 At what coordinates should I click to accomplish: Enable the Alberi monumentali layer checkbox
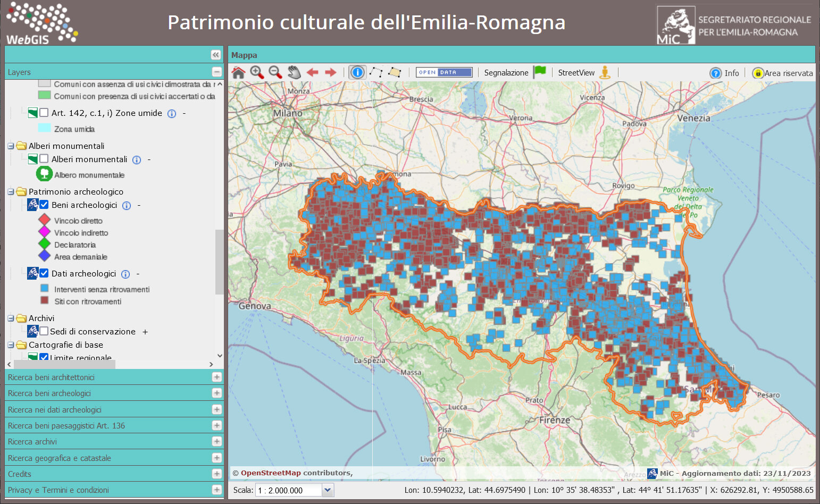pyautogui.click(x=44, y=159)
